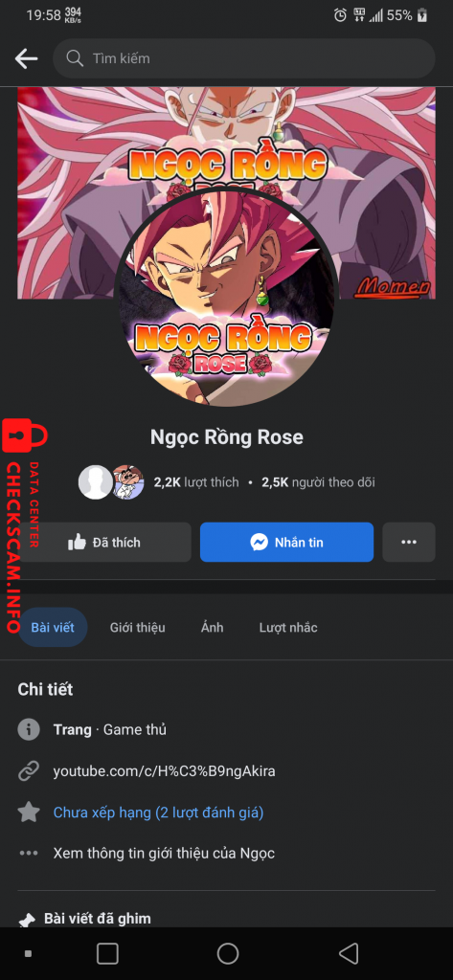
Task: Open the youtube.com channel link
Action: click(164, 770)
